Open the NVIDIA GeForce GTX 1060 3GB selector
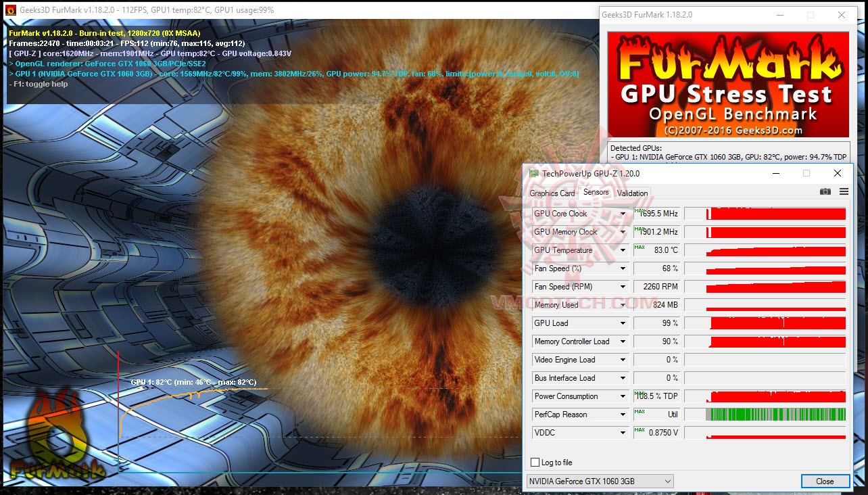 pos(600,481)
